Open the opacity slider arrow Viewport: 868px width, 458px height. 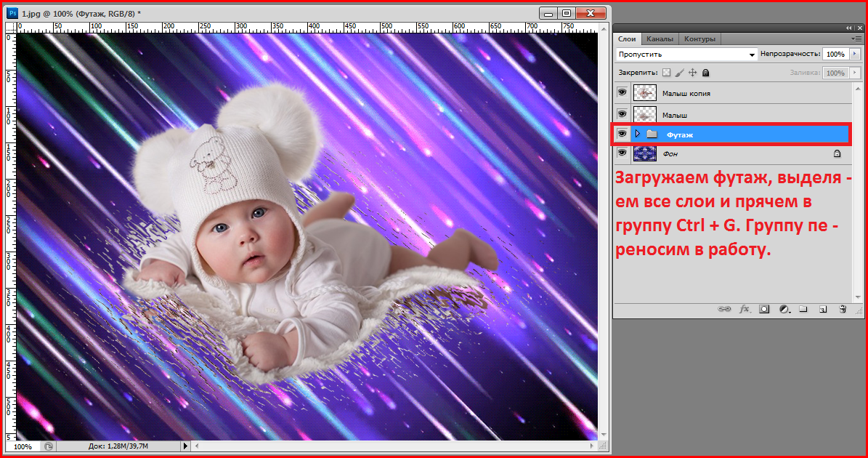(855, 54)
